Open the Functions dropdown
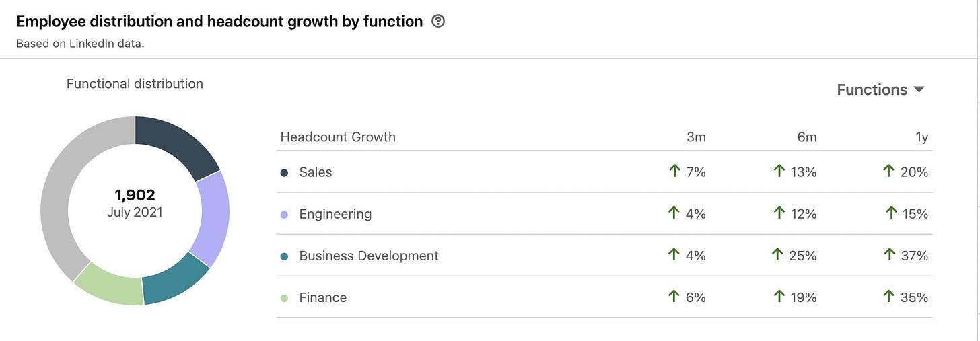 click(881, 89)
